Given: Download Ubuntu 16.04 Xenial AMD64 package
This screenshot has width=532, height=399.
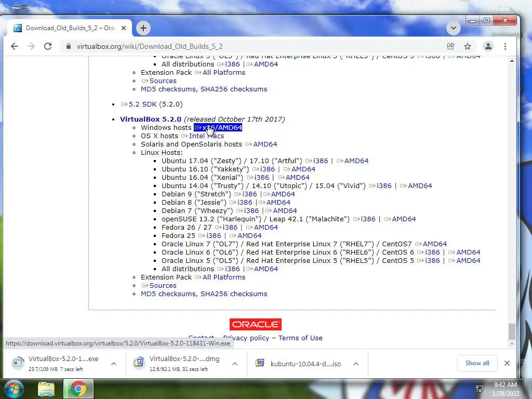Looking at the screenshot, I should pos(294,178).
